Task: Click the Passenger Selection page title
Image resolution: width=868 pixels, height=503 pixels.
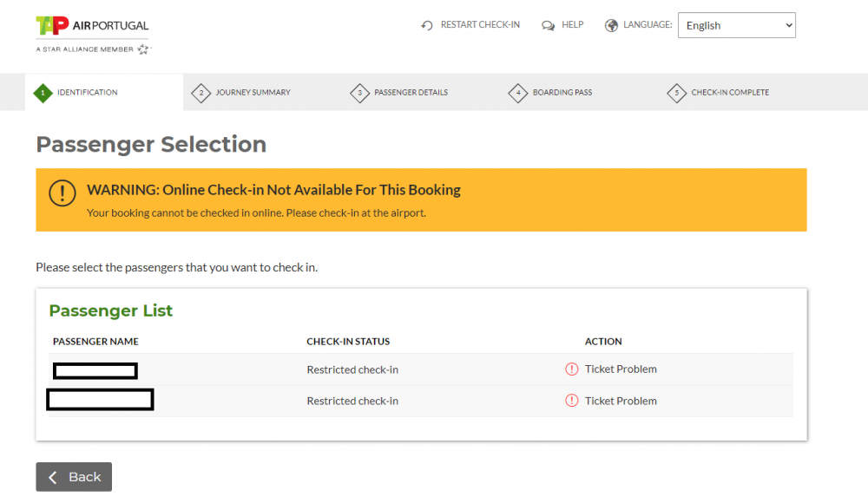Action: coord(151,145)
